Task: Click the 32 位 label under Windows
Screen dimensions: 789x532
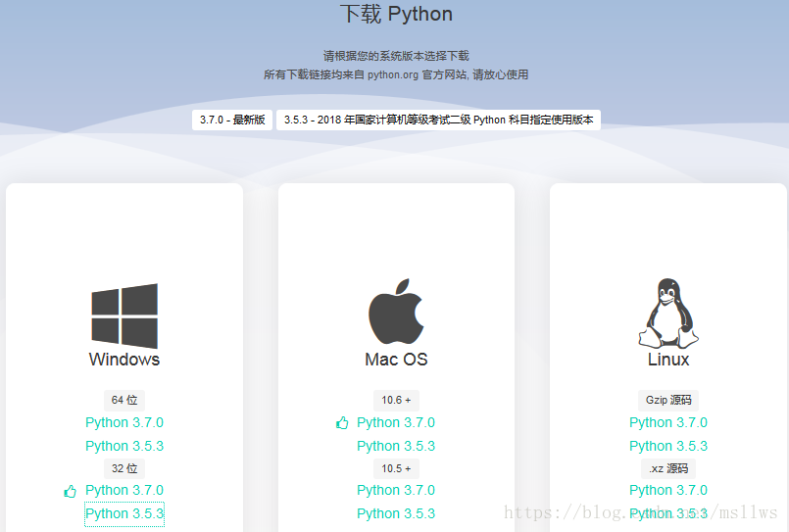Action: [124, 468]
